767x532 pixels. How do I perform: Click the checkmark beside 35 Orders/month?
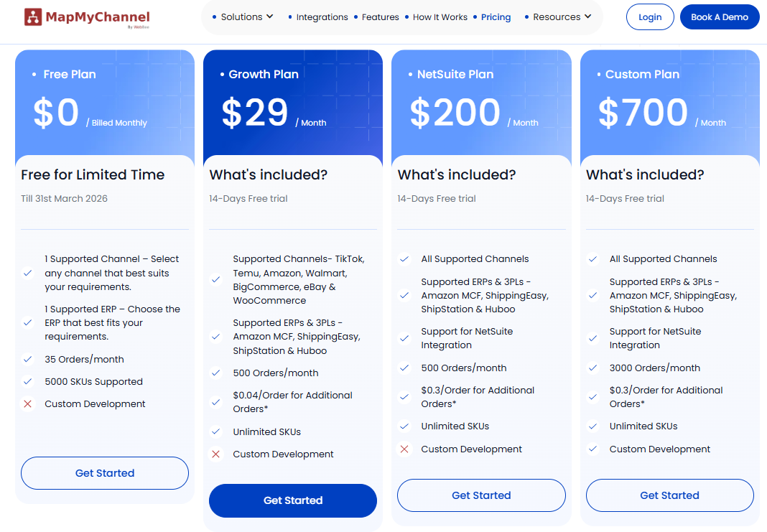coord(28,360)
